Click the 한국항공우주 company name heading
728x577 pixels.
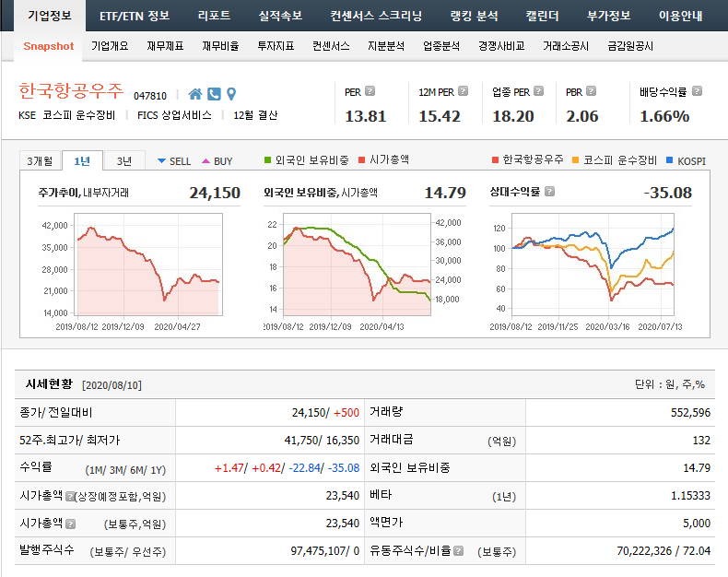(x=71, y=90)
